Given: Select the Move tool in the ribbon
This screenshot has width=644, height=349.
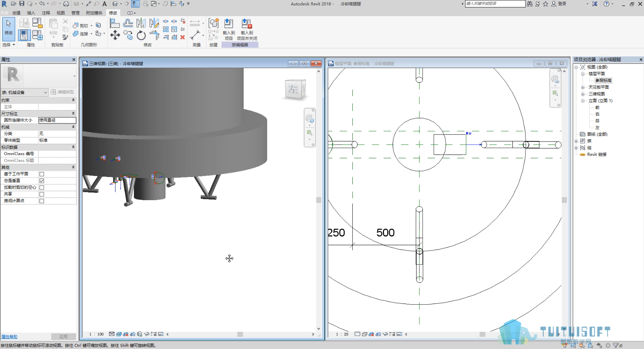Looking at the screenshot, I should coord(115,35).
